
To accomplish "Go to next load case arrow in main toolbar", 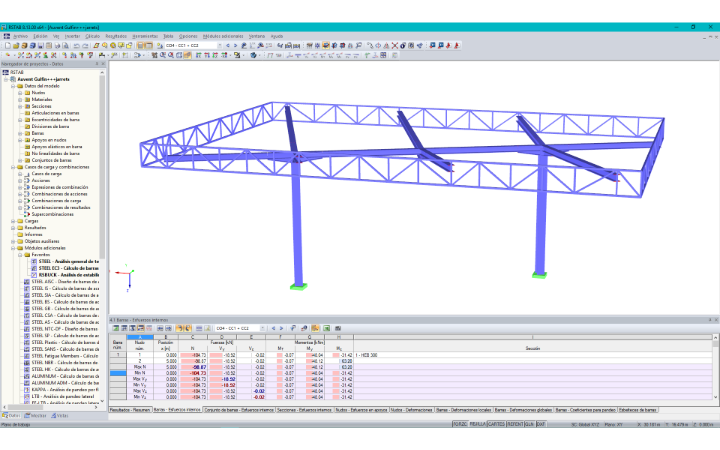I will click(x=236, y=45).
